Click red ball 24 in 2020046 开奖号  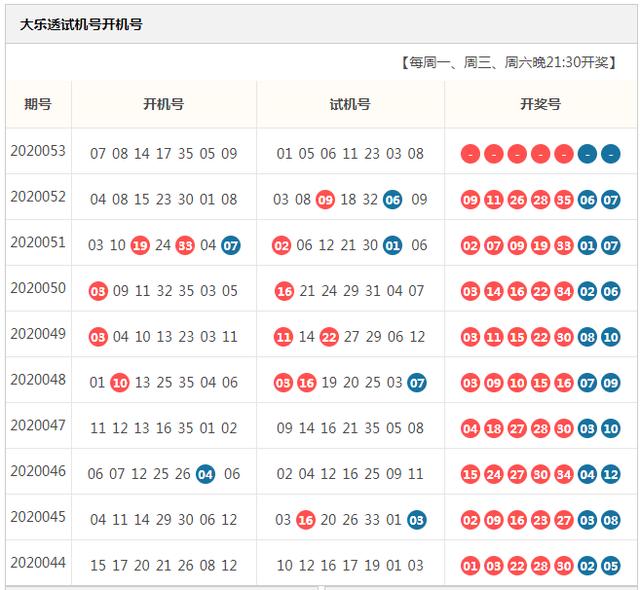click(493, 474)
